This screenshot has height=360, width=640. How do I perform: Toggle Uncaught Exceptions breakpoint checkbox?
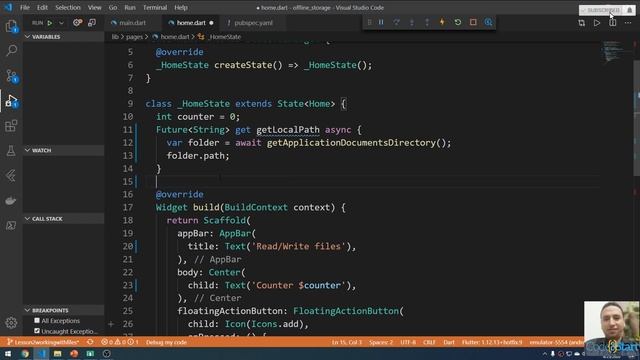(37, 331)
